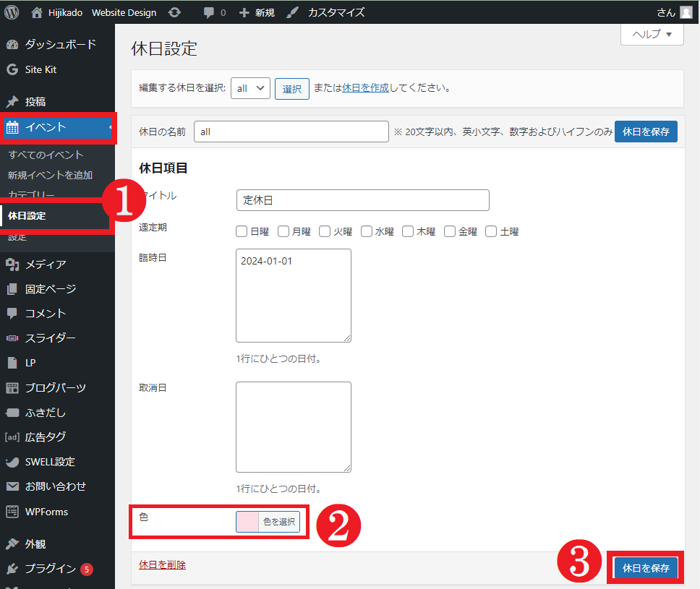Screen dimensions: 700x589
Task: Click the プラグイン plug icon
Action: 12,569
